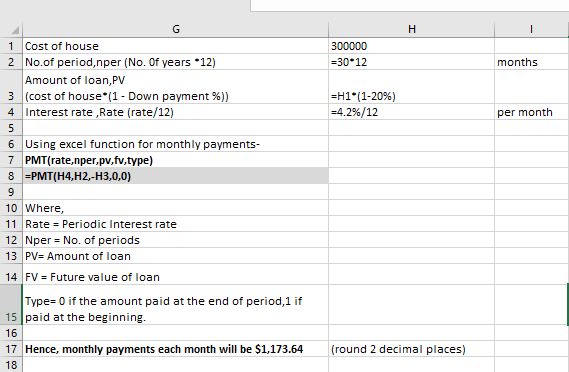
Task: Select column G header
Action: tap(176, 29)
